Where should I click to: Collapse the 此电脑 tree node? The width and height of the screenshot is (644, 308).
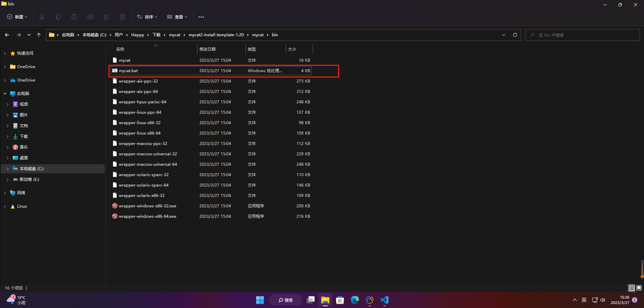pos(5,94)
